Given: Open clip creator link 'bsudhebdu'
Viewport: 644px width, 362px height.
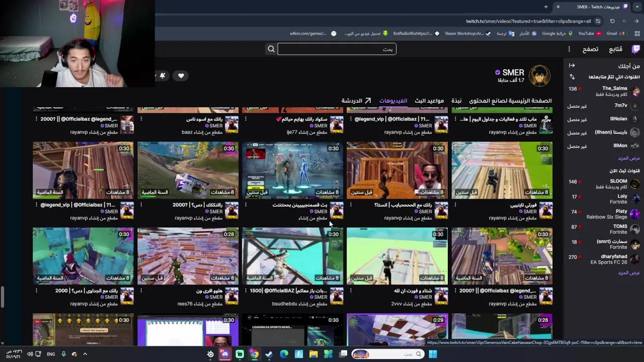Looking at the screenshot, I should (x=285, y=304).
